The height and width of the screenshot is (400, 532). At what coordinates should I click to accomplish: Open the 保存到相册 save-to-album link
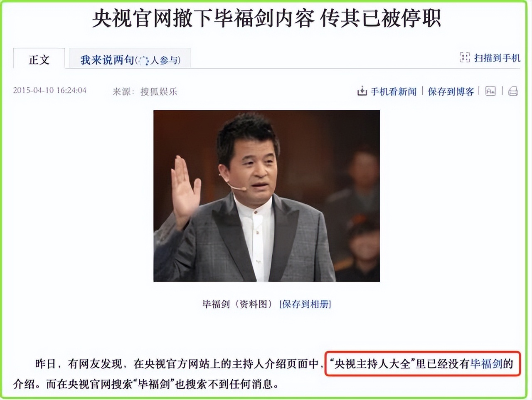tap(305, 304)
